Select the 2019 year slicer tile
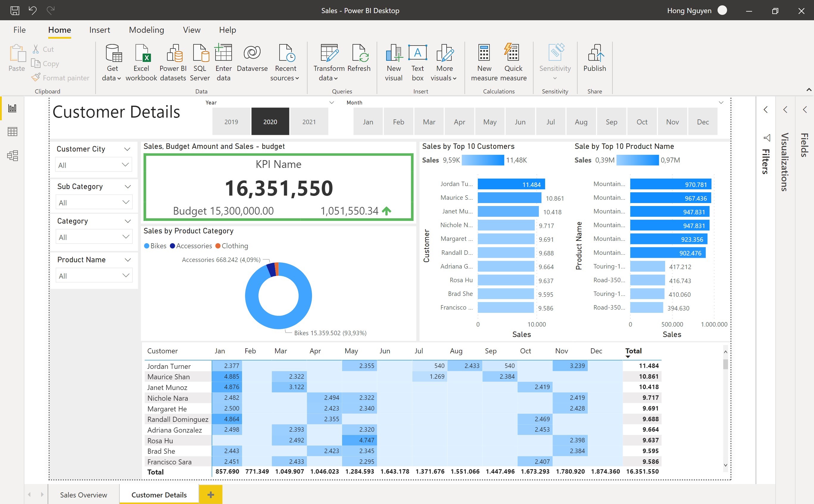The image size is (814, 504). [x=231, y=122]
